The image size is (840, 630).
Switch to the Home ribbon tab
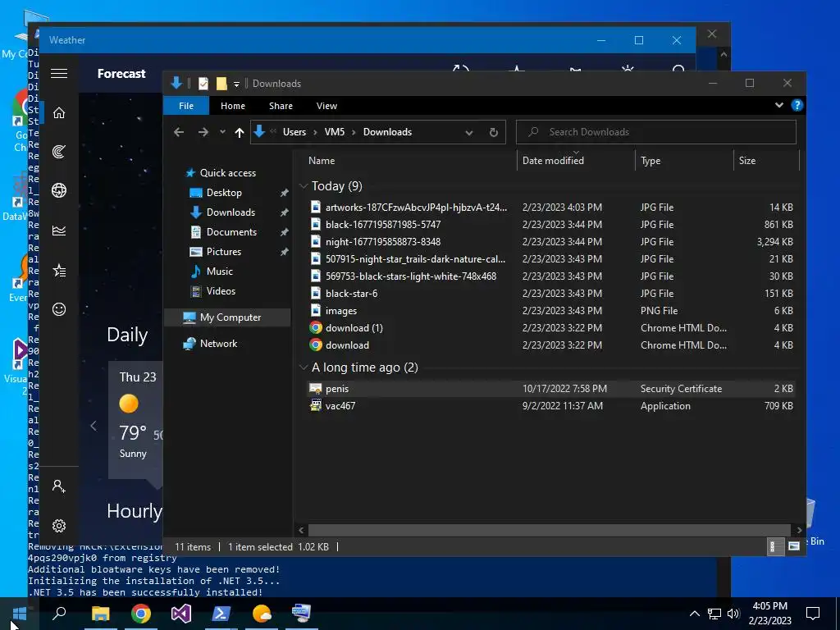(x=232, y=106)
